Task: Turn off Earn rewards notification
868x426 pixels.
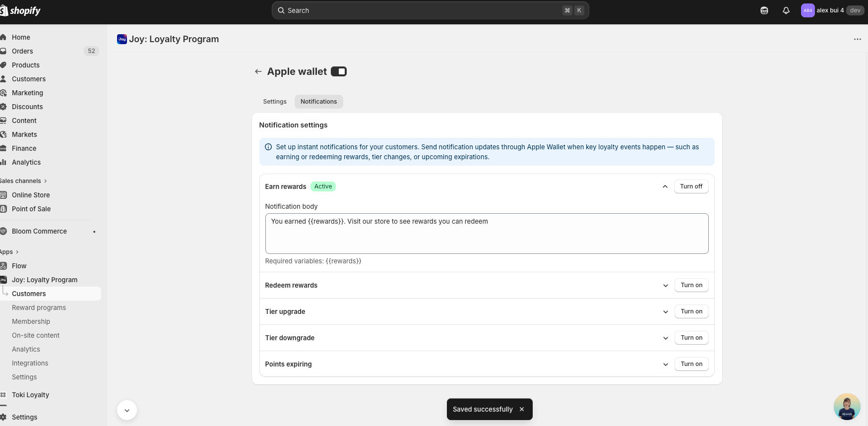Action: (691, 186)
